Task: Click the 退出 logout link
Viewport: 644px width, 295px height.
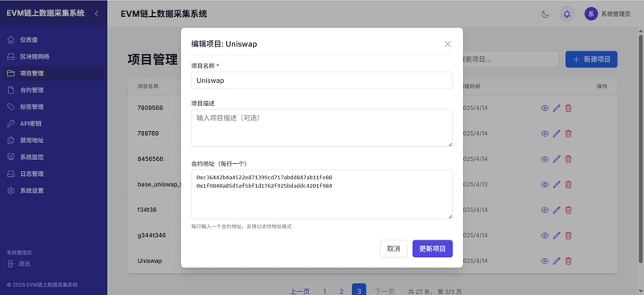Action: 19,264
